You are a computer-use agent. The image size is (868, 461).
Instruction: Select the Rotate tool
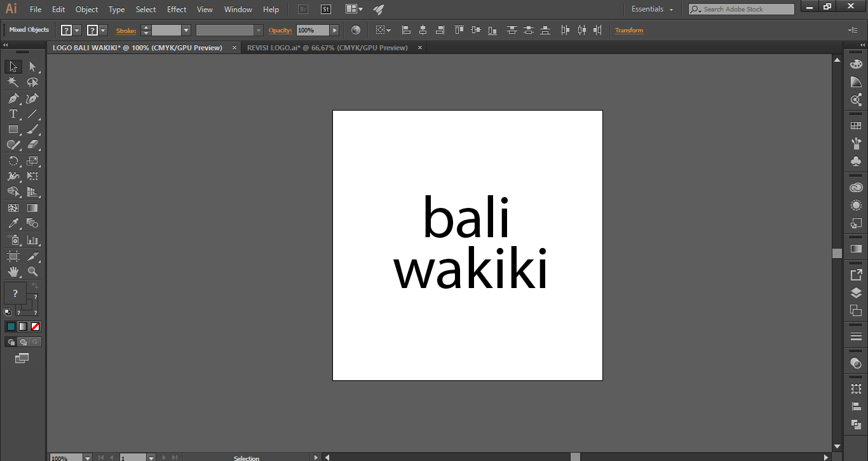(13, 161)
